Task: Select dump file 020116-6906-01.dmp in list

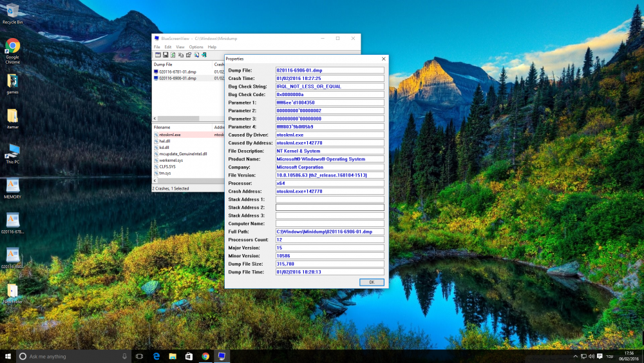Action: (178, 78)
